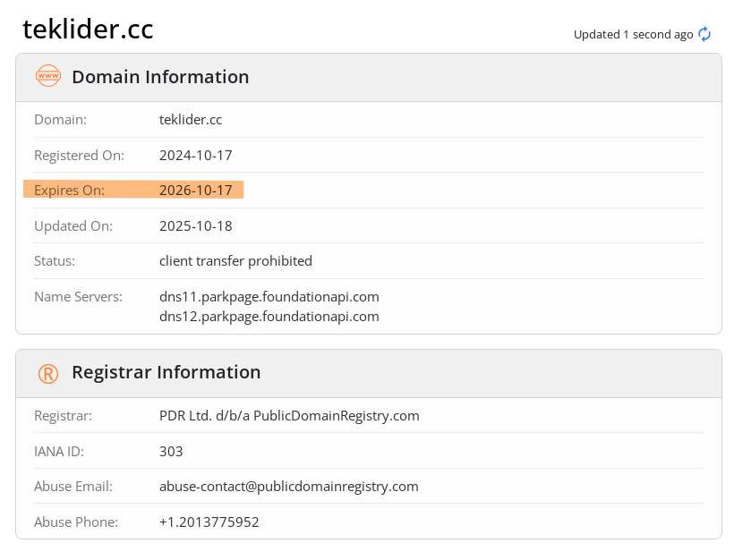Select the Domain Information header

coord(160,77)
